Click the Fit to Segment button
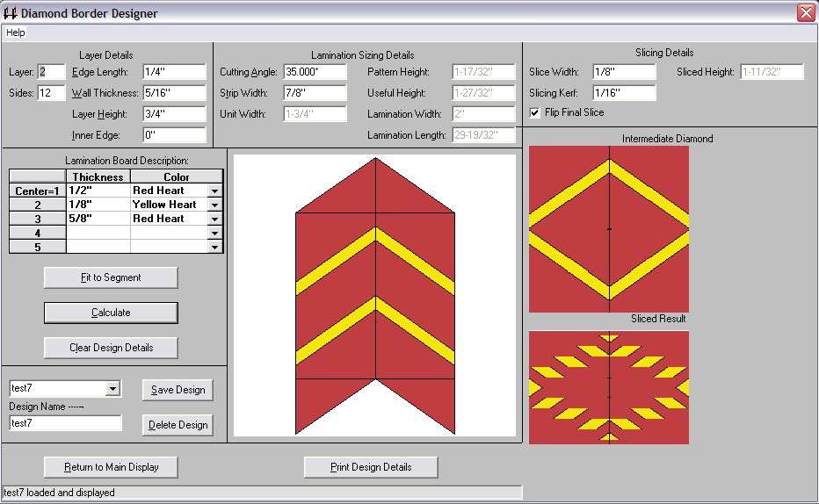This screenshot has width=819, height=504. (111, 277)
